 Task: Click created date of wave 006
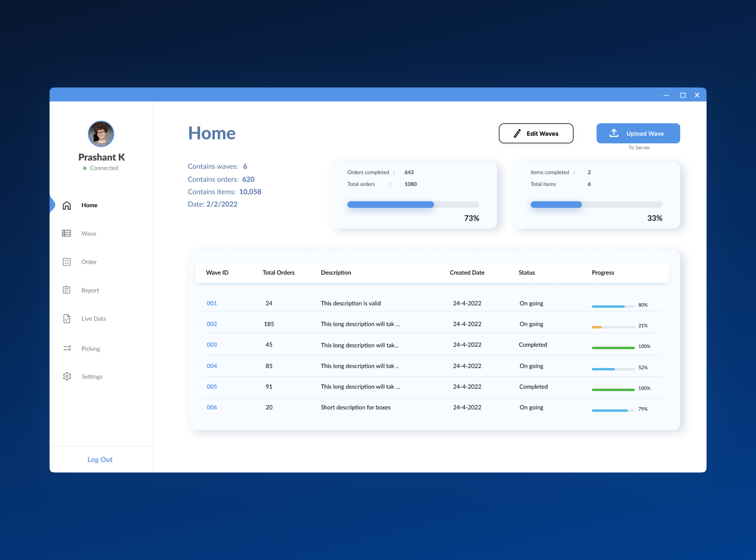pyautogui.click(x=467, y=407)
